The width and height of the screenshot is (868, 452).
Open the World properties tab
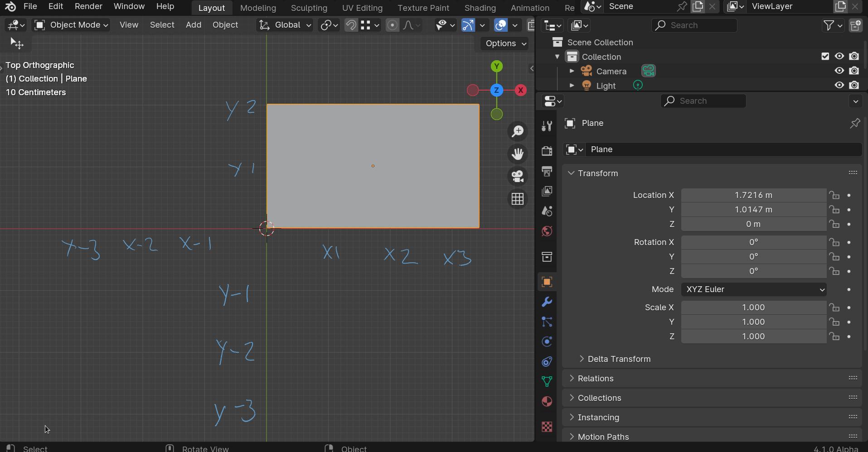(547, 231)
